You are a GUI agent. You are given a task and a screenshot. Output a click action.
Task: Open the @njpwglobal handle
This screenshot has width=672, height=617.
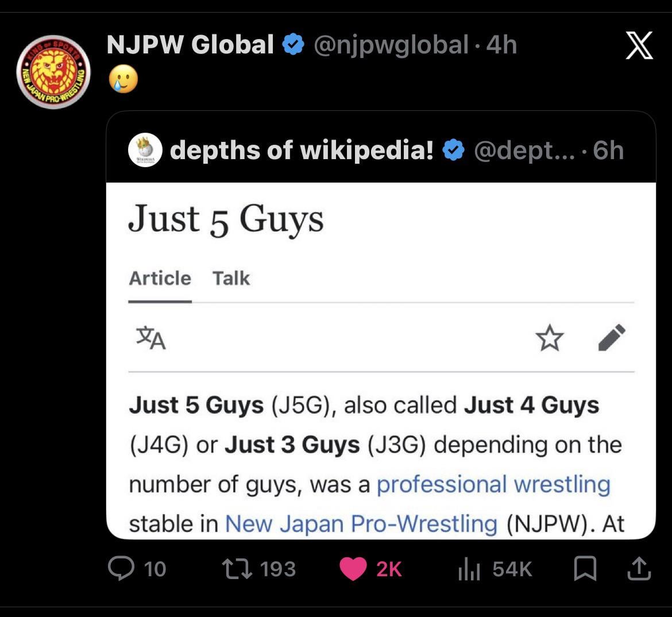click(x=391, y=45)
